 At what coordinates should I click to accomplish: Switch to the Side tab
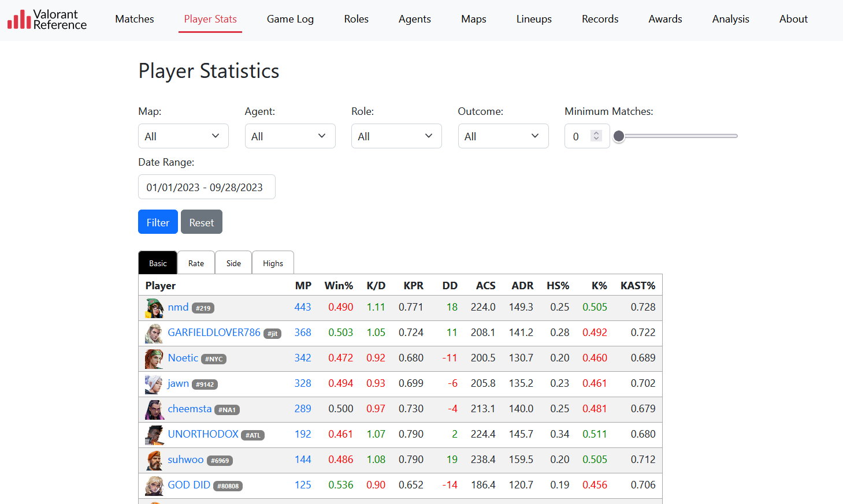[233, 263]
